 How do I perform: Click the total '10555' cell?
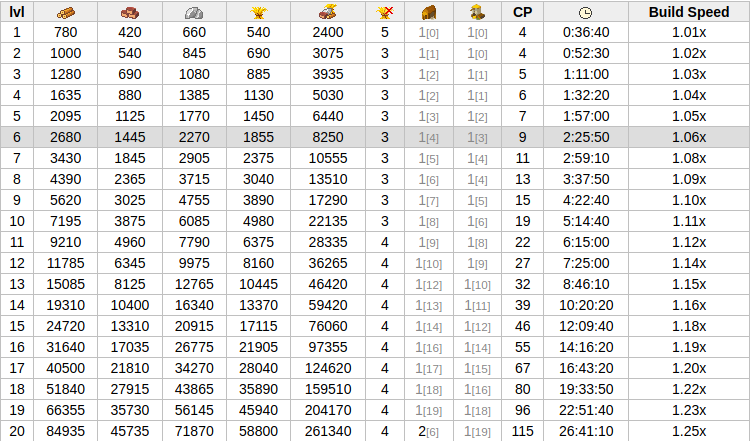pos(328,158)
